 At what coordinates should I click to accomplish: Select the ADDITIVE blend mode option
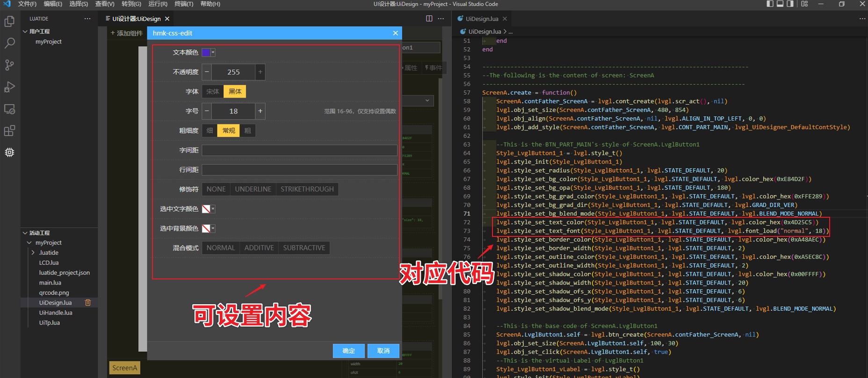tap(259, 248)
